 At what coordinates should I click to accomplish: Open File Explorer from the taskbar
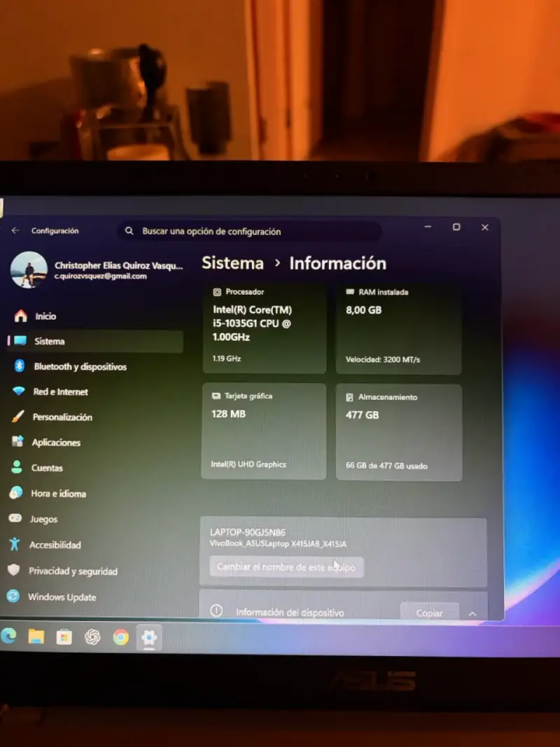point(36,636)
